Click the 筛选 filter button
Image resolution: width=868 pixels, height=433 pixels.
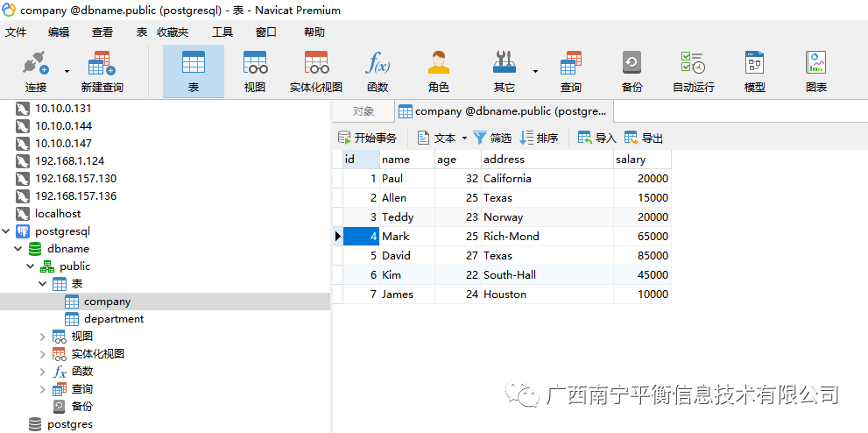pos(492,138)
